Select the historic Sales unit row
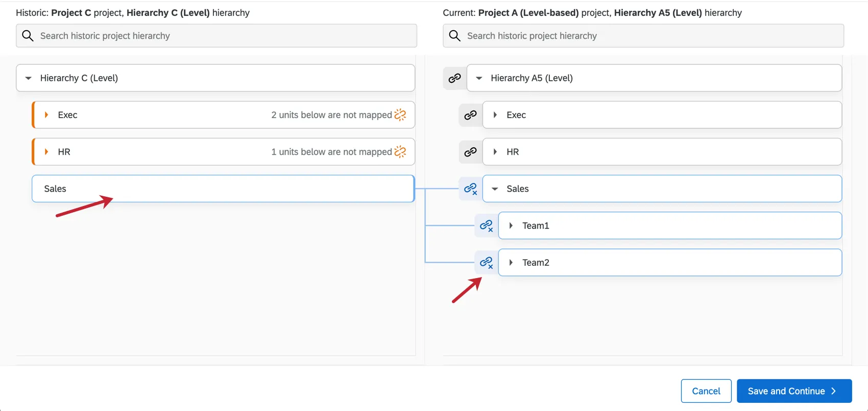 (223, 189)
